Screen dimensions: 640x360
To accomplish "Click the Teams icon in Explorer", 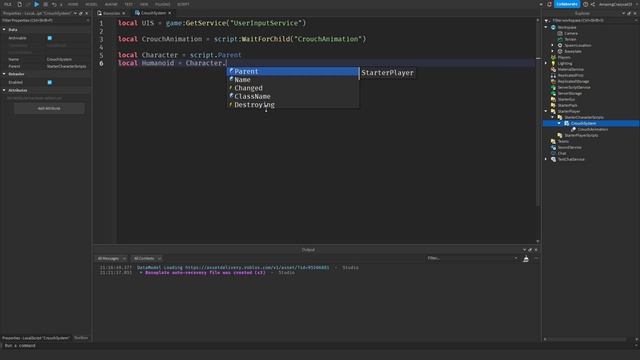I will 553,141.
